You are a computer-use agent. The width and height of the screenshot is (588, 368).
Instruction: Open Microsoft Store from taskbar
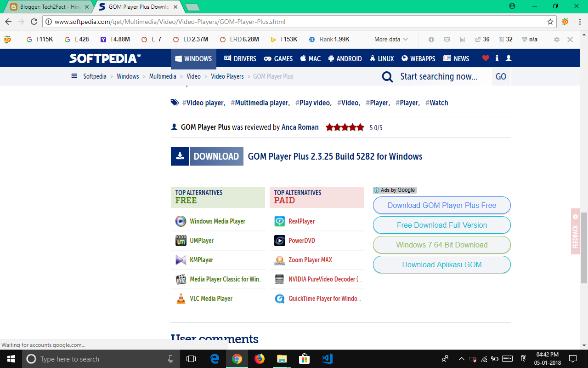click(305, 359)
